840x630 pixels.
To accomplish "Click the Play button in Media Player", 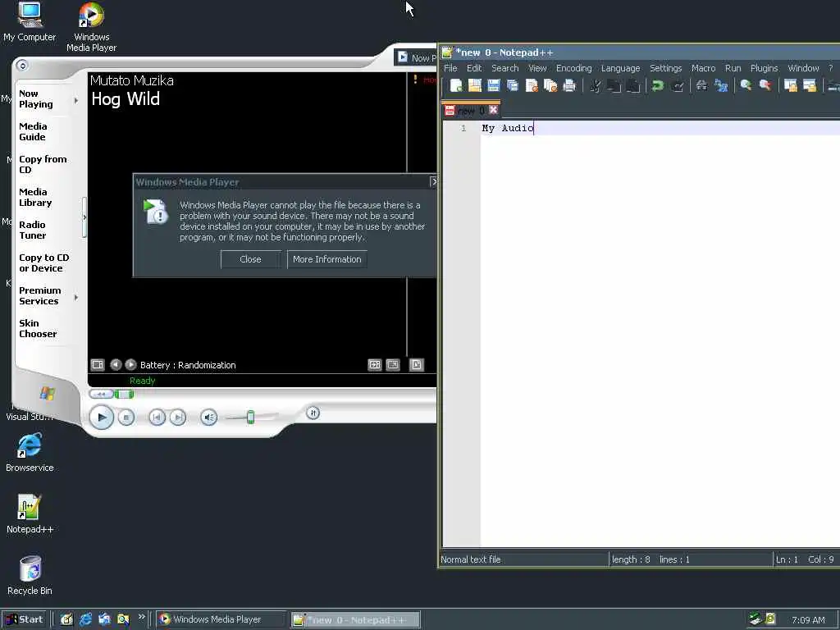I will (x=101, y=418).
